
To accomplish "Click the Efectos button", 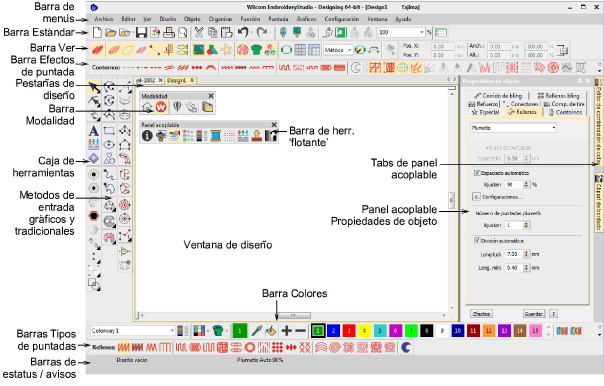I will (481, 314).
